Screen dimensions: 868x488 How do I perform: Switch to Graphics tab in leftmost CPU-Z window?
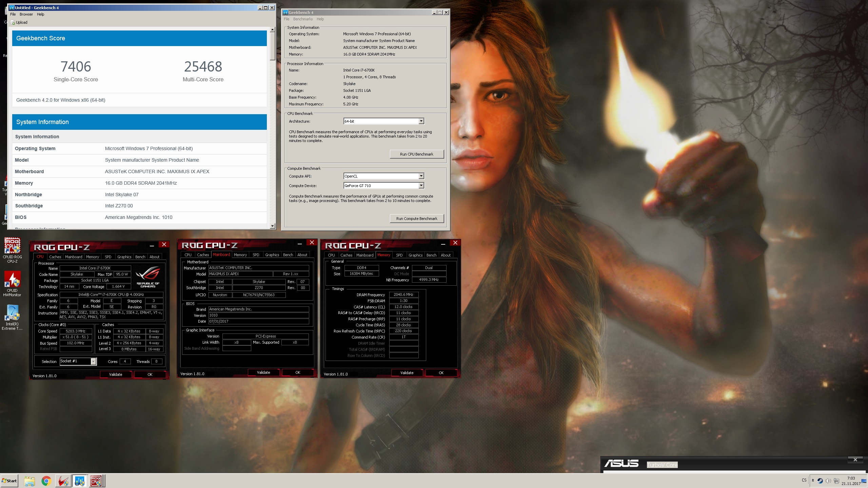pos(124,257)
